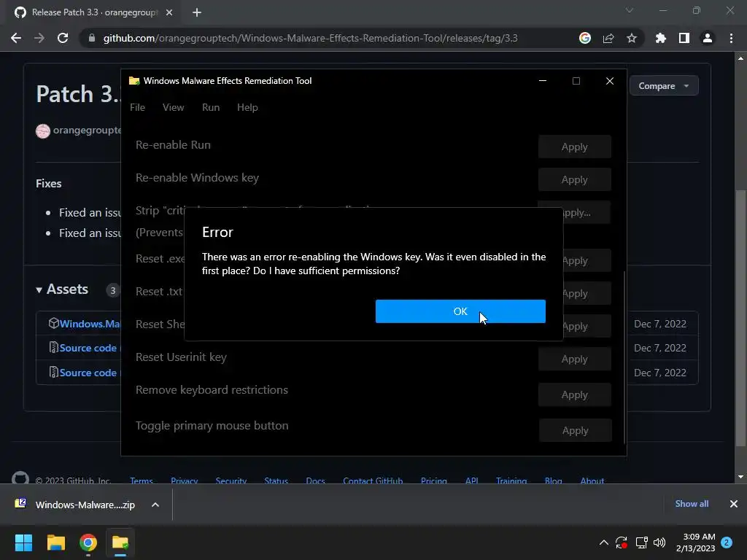Click OK in the Error dialog
The image size is (747, 560).
coord(460,311)
